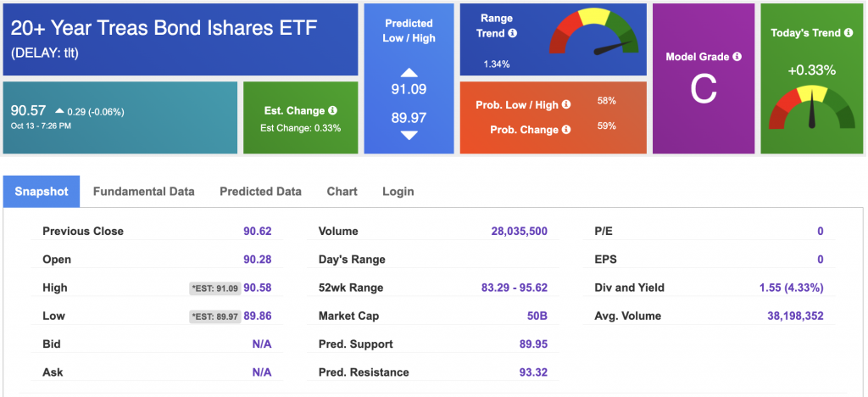This screenshot has width=868, height=397.
Task: Open the Snapshot tab
Action: (x=42, y=192)
